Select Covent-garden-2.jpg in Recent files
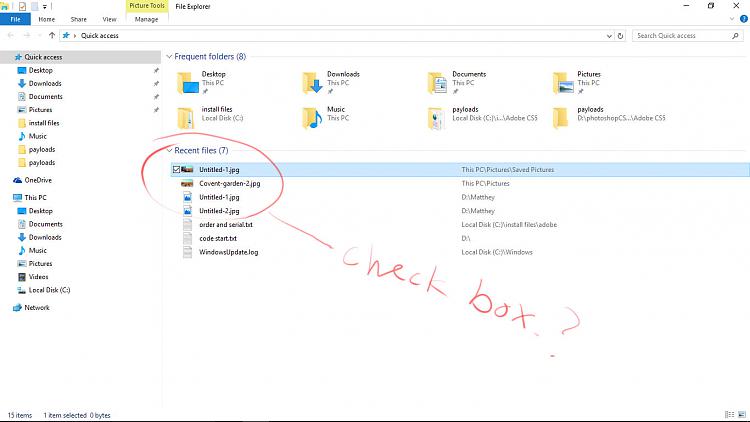This screenshot has height=422, width=750. pos(230,183)
